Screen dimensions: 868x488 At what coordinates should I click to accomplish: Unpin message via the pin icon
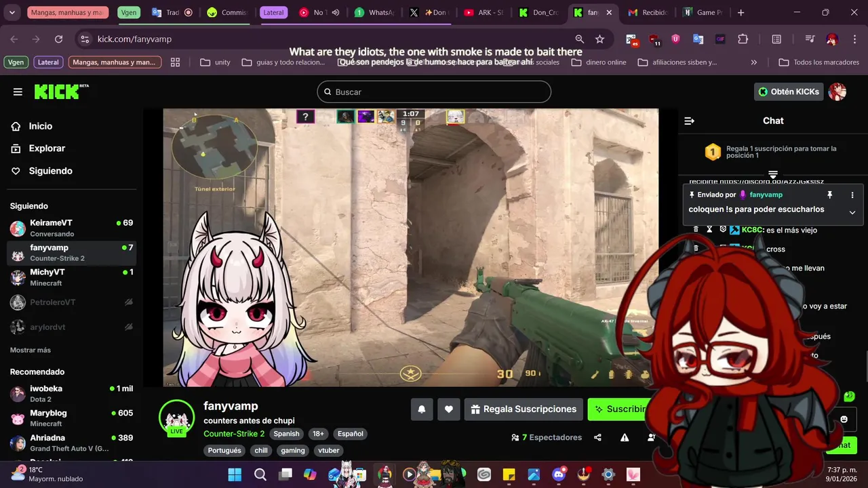(x=829, y=195)
